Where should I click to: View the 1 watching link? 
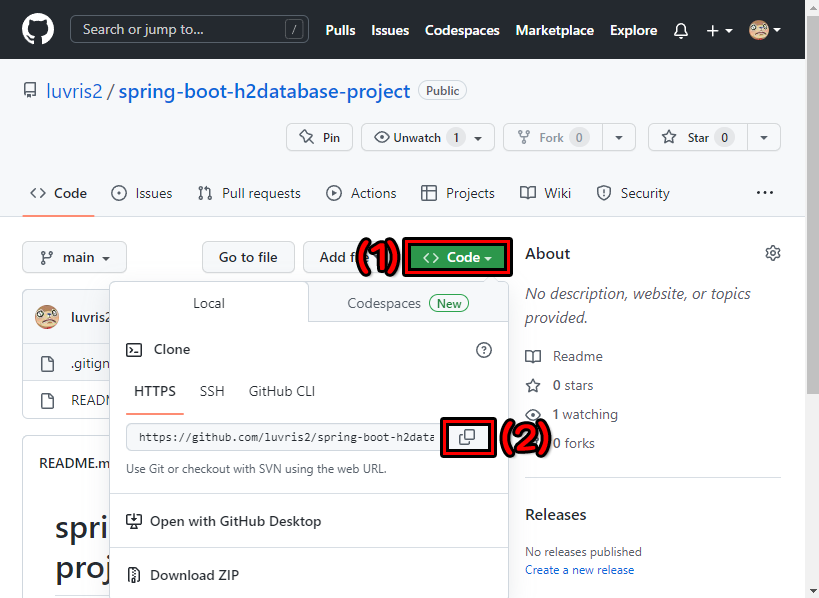[x=571, y=415]
